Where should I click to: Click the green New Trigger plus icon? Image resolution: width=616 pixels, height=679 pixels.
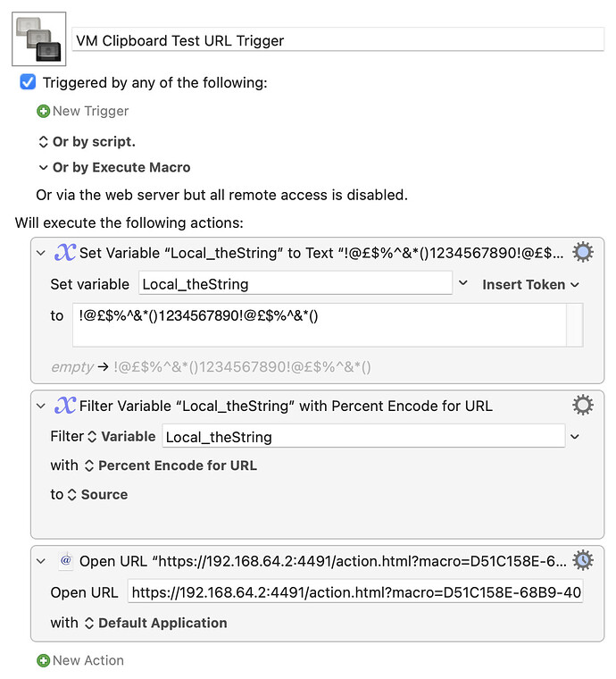coord(43,112)
